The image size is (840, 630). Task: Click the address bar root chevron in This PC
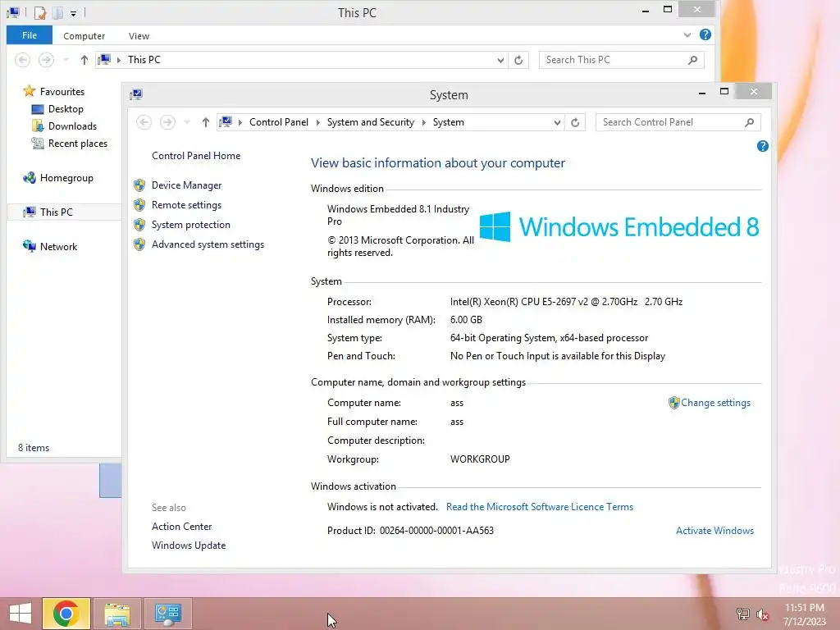coord(119,60)
